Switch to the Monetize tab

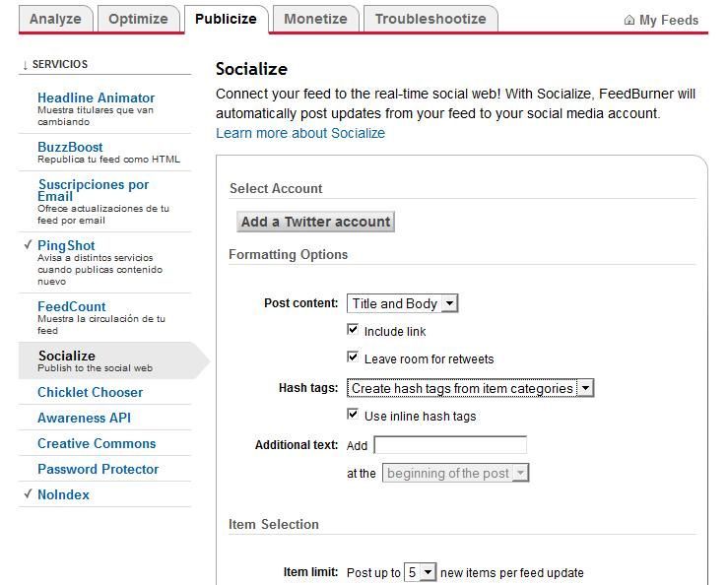point(315,19)
